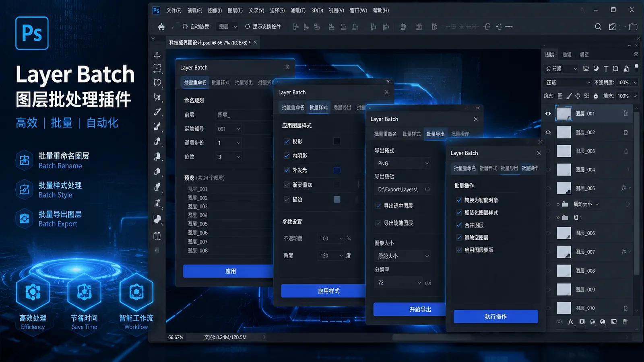This screenshot has height=362, width=644.
Task: Click the 执行操作 execute button
Action: 496,317
